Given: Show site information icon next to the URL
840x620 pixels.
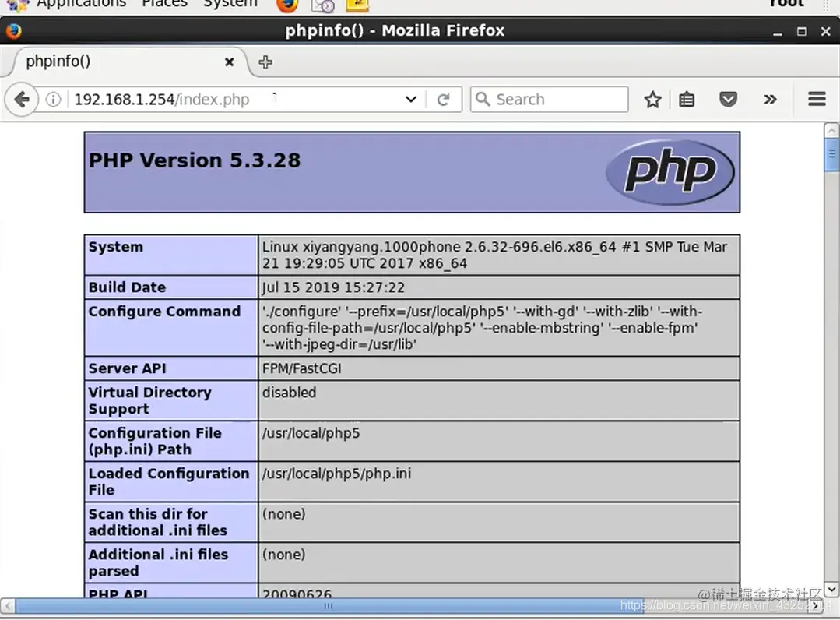Looking at the screenshot, I should tap(53, 100).
